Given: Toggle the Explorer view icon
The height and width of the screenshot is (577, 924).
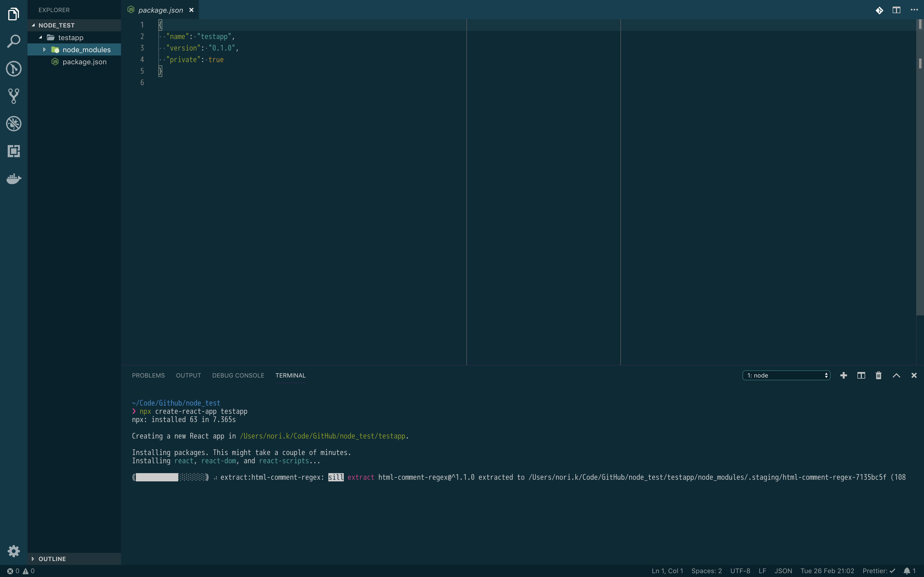Looking at the screenshot, I should 14,14.
